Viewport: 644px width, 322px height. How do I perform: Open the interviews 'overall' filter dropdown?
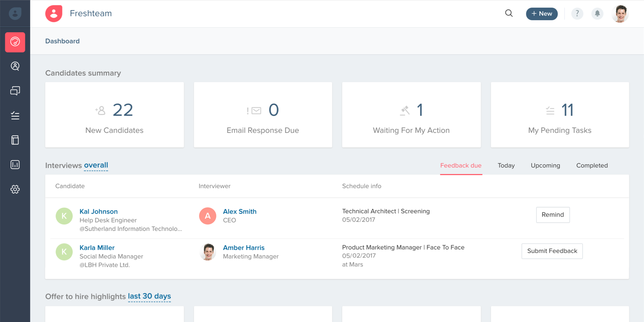click(96, 165)
